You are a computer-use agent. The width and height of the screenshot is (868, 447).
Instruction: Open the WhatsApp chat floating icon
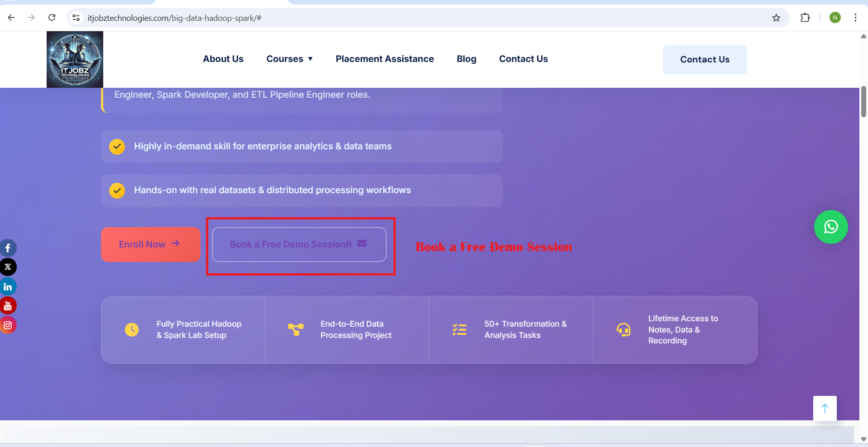pos(830,227)
